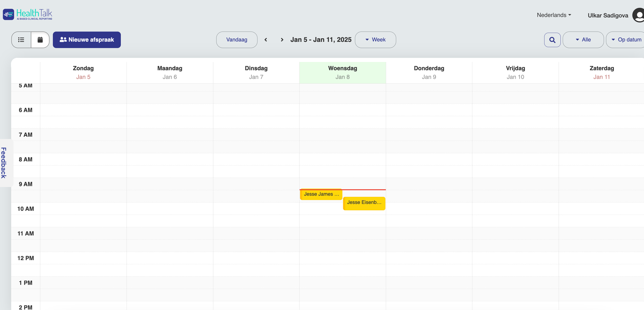
Task: Open Jesse James appointment
Action: click(x=321, y=194)
